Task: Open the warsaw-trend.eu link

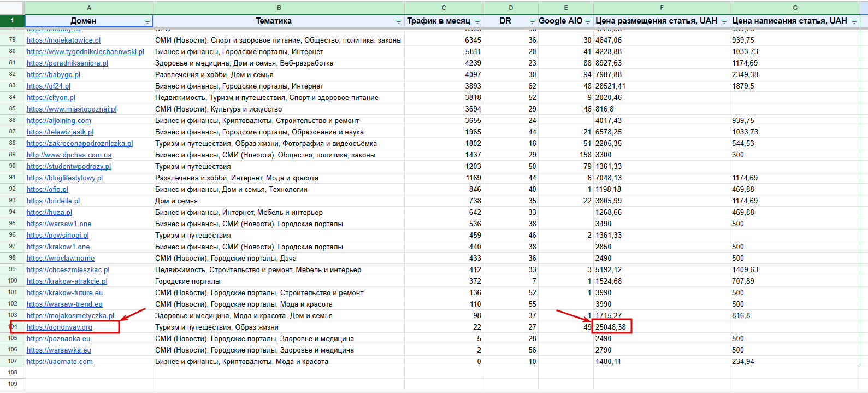Action: [x=64, y=304]
